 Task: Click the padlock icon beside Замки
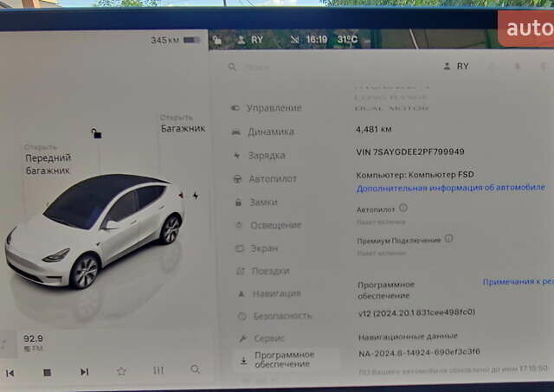[239, 202]
